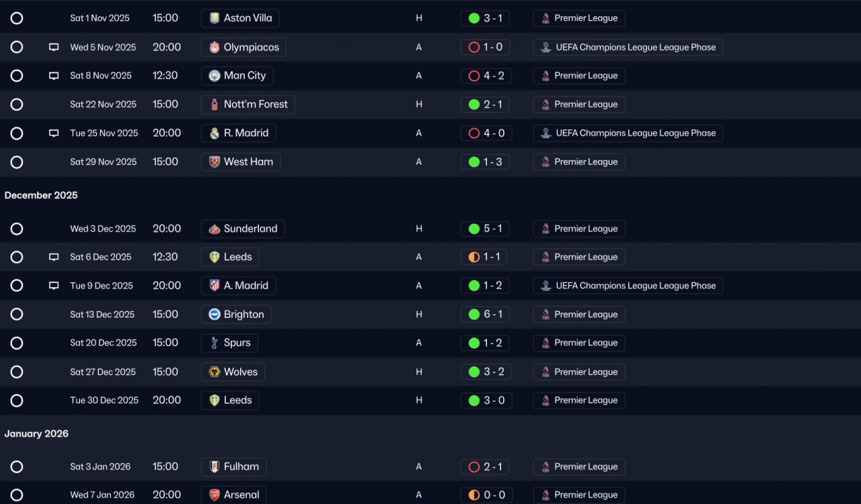Click the Olympiacos club badge icon
Screen dimensions: 861x504
(x=215, y=47)
